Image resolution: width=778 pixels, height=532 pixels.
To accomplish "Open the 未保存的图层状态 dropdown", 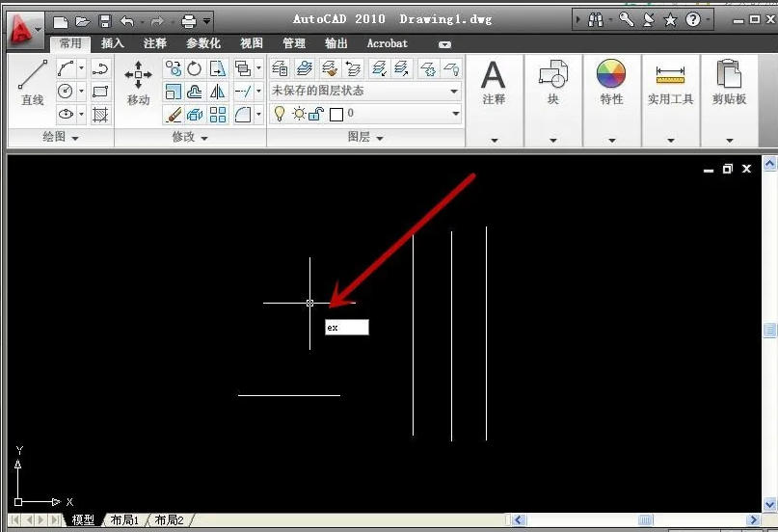I will pos(365,91).
